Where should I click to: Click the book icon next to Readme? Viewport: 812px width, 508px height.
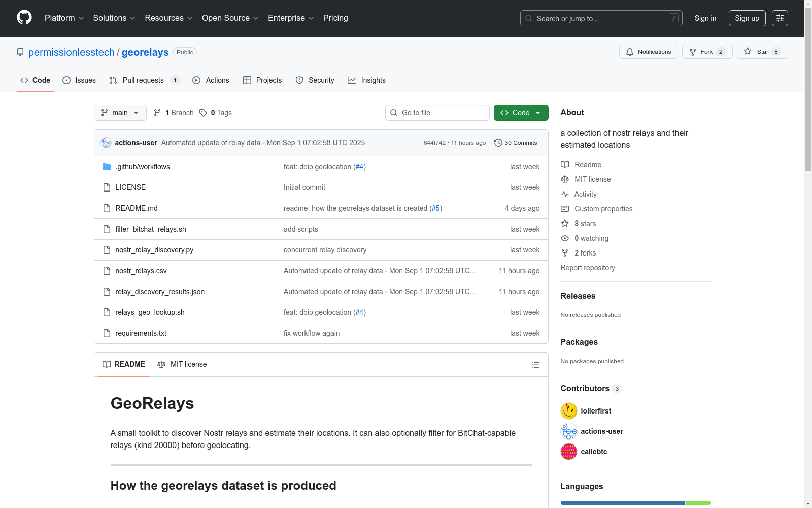point(565,165)
